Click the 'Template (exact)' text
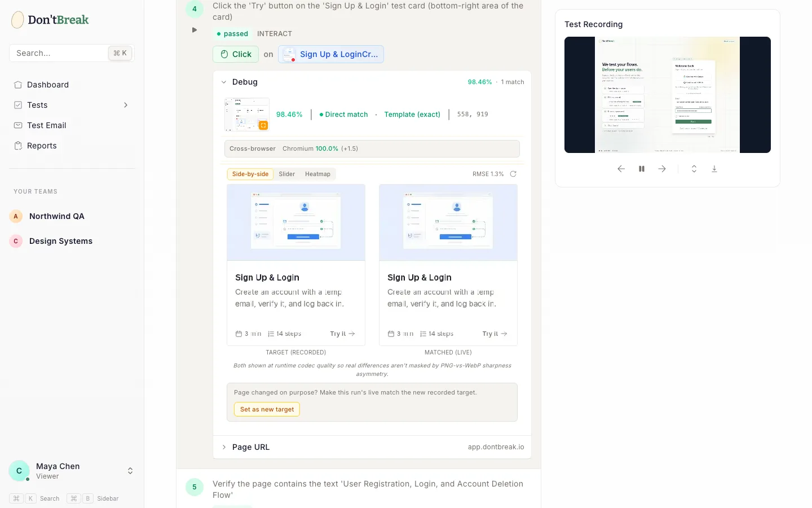This screenshot has width=812, height=508. 412,115
